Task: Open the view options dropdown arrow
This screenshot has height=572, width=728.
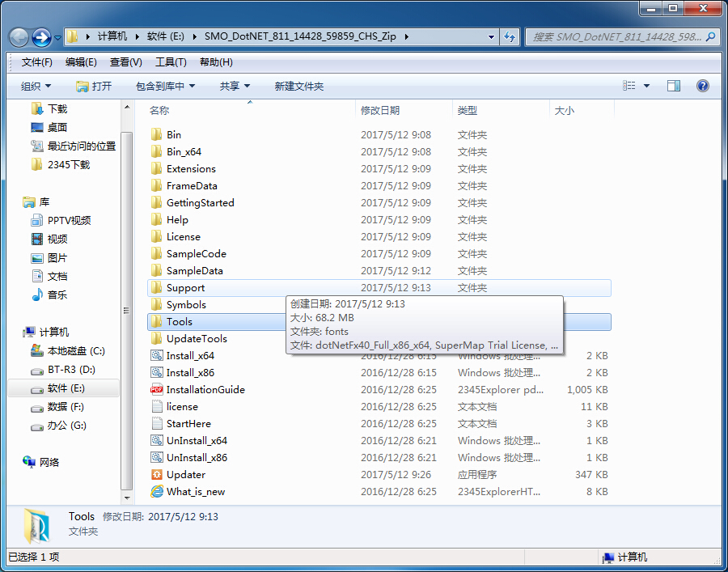Action: click(x=646, y=86)
